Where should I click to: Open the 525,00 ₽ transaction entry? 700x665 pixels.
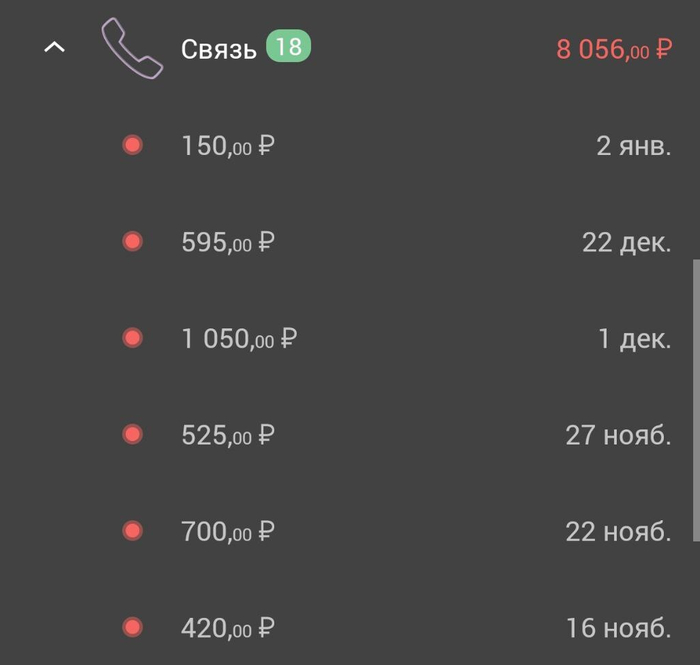[228, 435]
